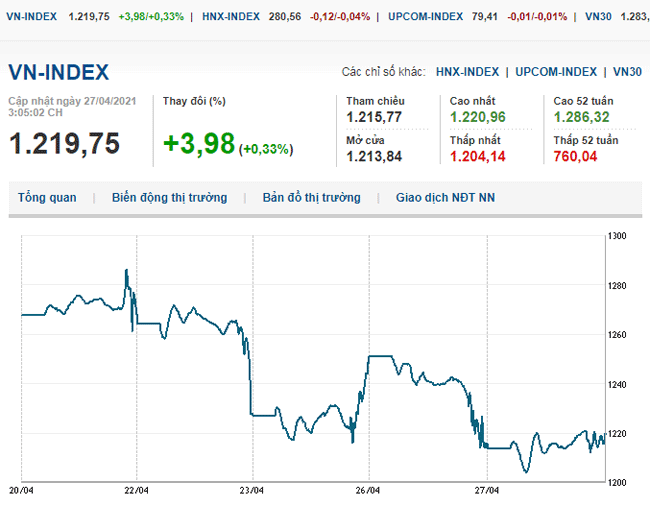Open the Biến động thị trường tab

click(x=169, y=198)
